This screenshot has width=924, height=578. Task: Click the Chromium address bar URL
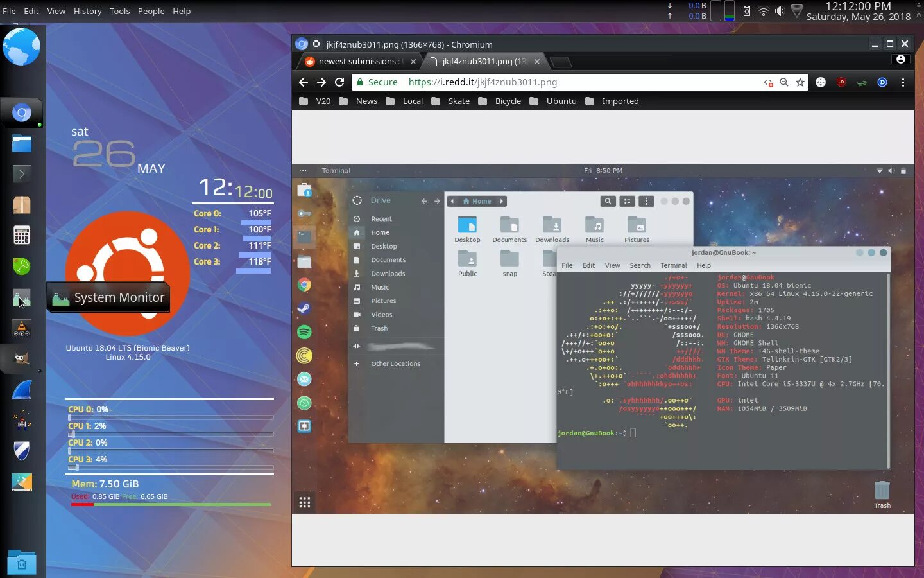point(483,82)
